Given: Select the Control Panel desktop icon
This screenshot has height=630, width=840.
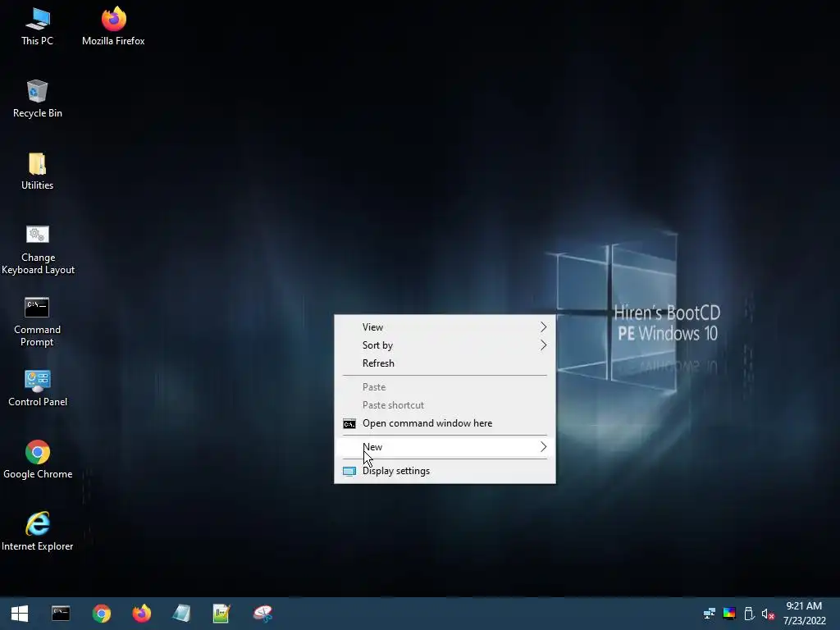Looking at the screenshot, I should point(38,388).
